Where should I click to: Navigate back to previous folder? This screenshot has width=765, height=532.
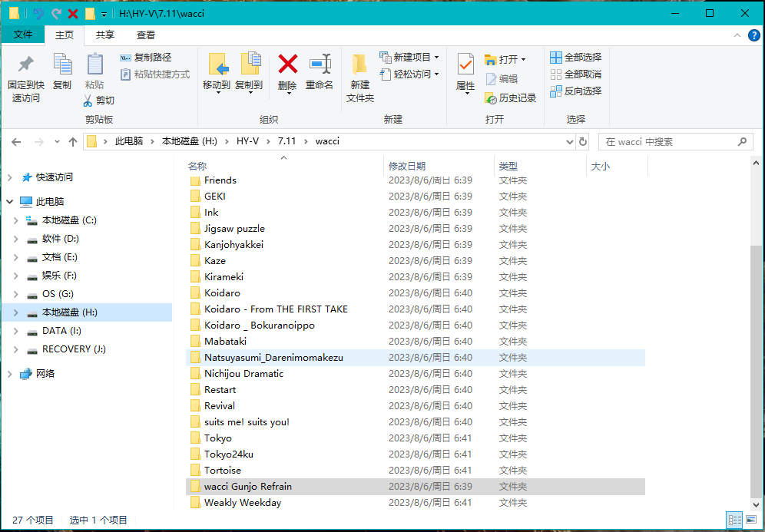click(x=16, y=142)
